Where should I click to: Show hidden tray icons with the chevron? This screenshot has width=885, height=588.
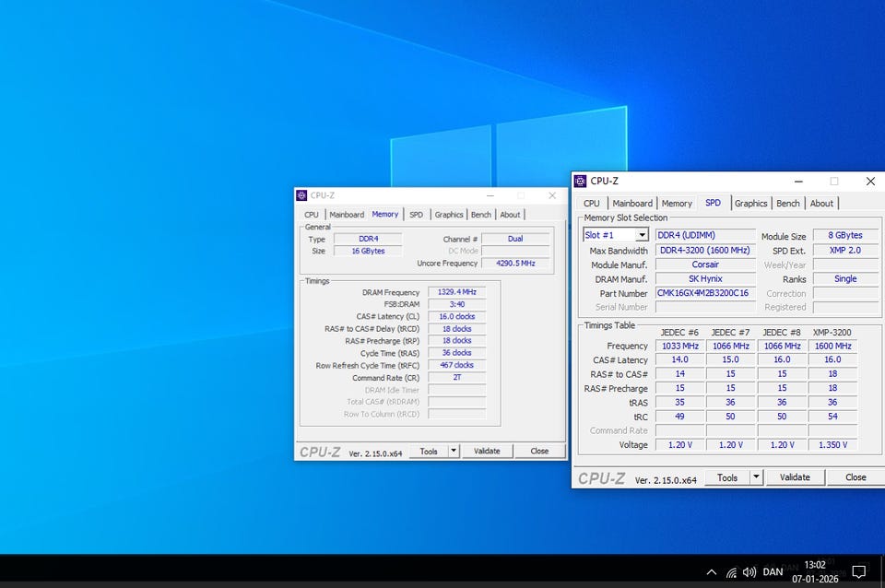click(x=711, y=572)
